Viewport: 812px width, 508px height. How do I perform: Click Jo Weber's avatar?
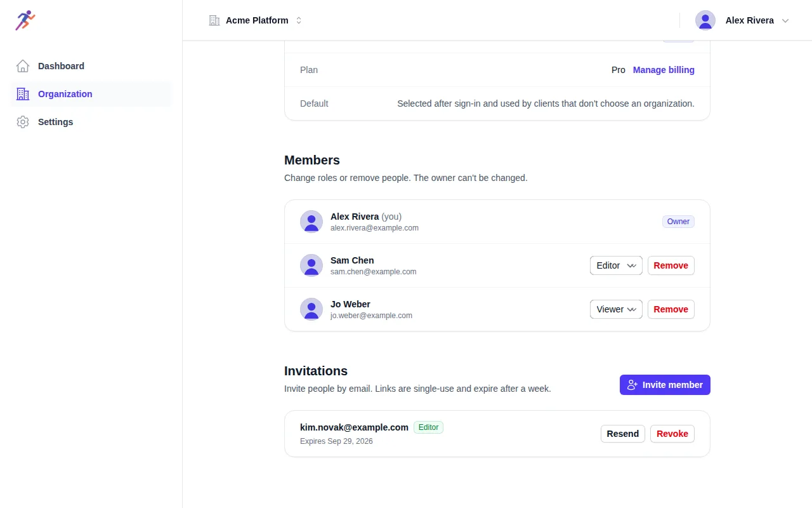tap(311, 309)
